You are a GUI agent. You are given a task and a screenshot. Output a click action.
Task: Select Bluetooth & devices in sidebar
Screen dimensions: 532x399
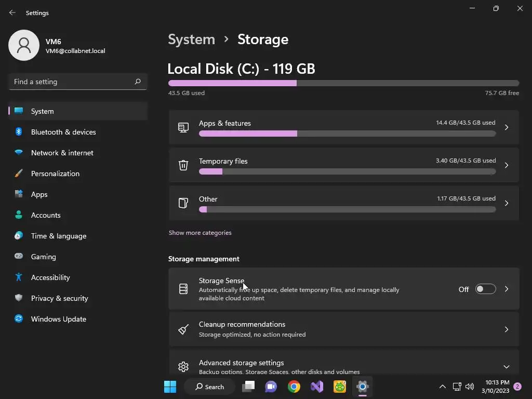pos(63,132)
